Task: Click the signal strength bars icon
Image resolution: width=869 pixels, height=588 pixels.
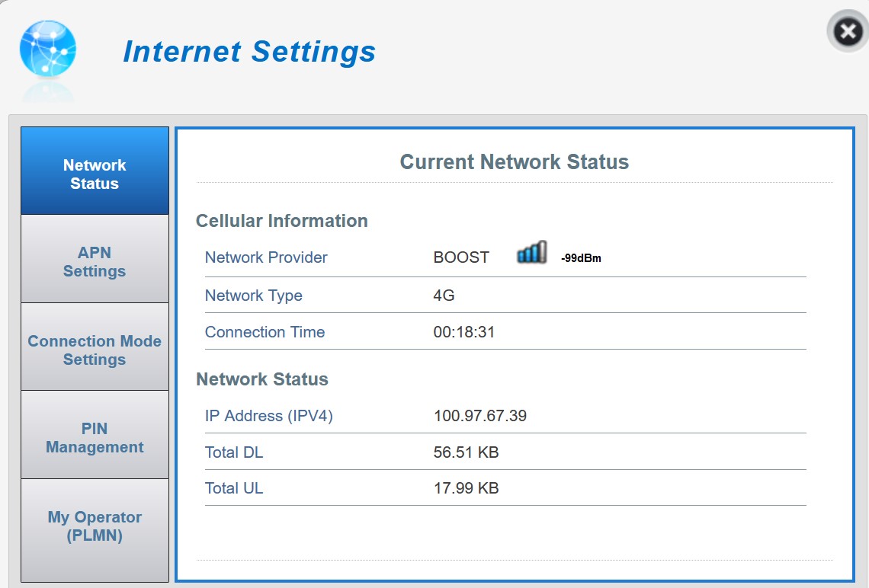Action: click(531, 253)
